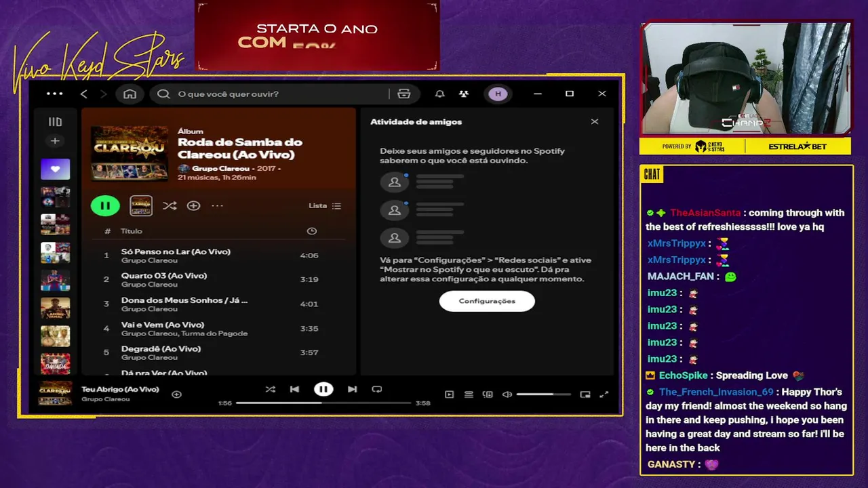
Task: Add 'Teu Abrigo' to Liked Songs
Action: (x=176, y=394)
